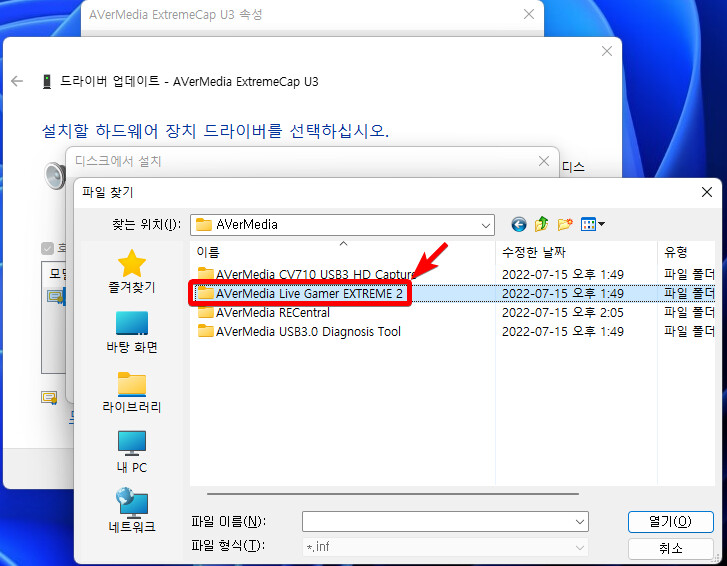Open Library (라이브러리) in sidebar

[132, 392]
